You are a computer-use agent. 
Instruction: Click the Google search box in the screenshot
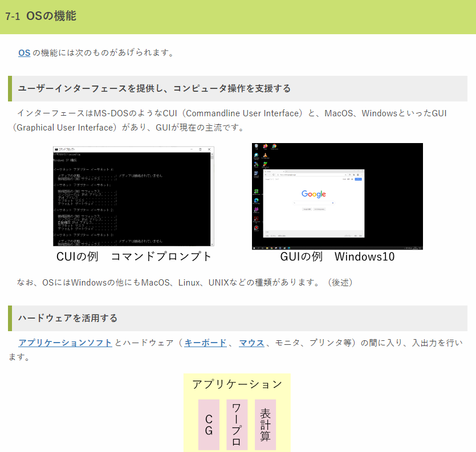pos(314,202)
